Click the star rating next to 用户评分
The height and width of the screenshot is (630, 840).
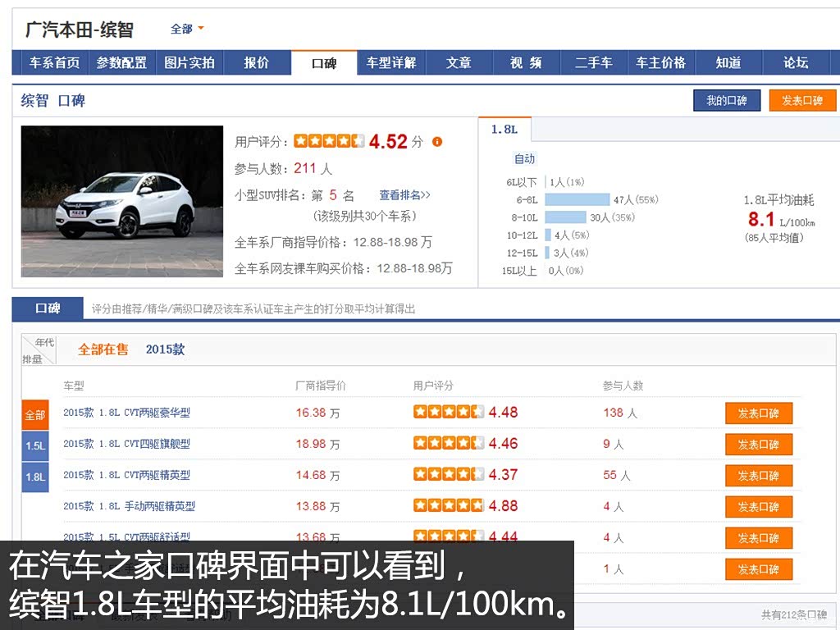pos(329,141)
